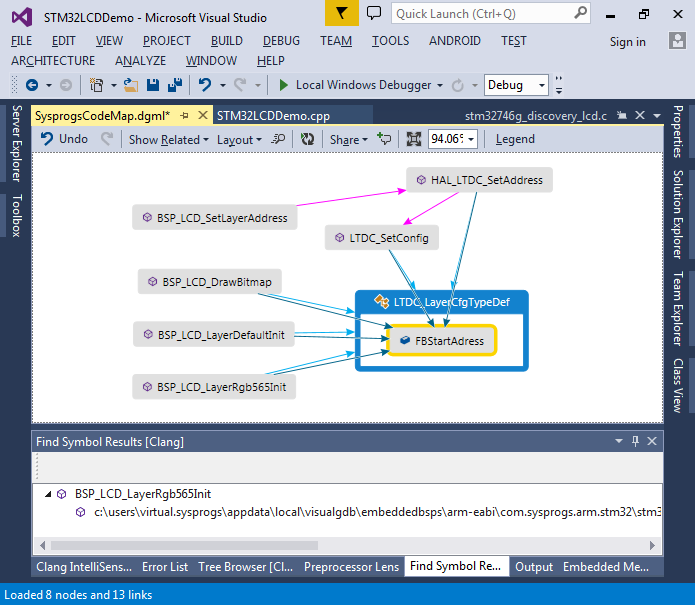Start debugging with the green play icon
The width and height of the screenshot is (695, 605).
284,85
